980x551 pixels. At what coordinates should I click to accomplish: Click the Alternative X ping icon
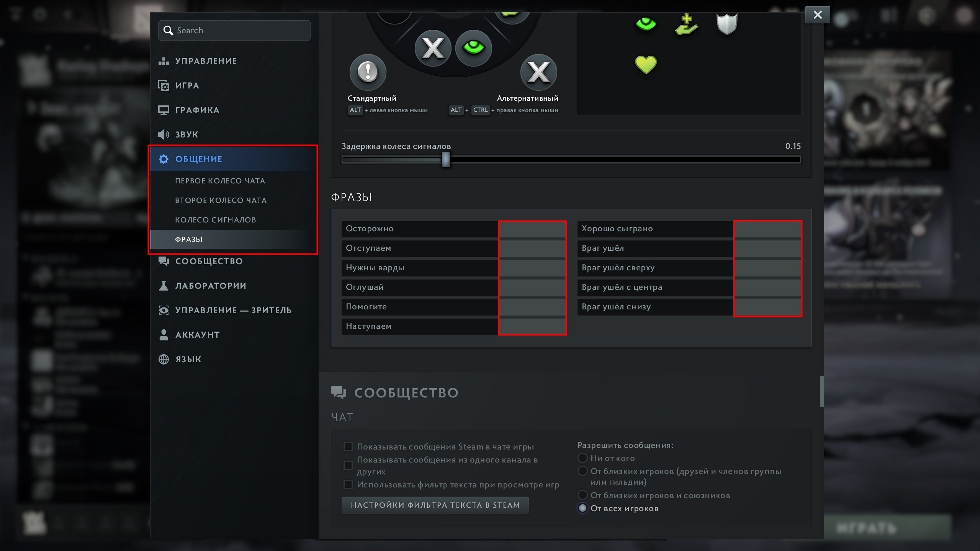[538, 72]
